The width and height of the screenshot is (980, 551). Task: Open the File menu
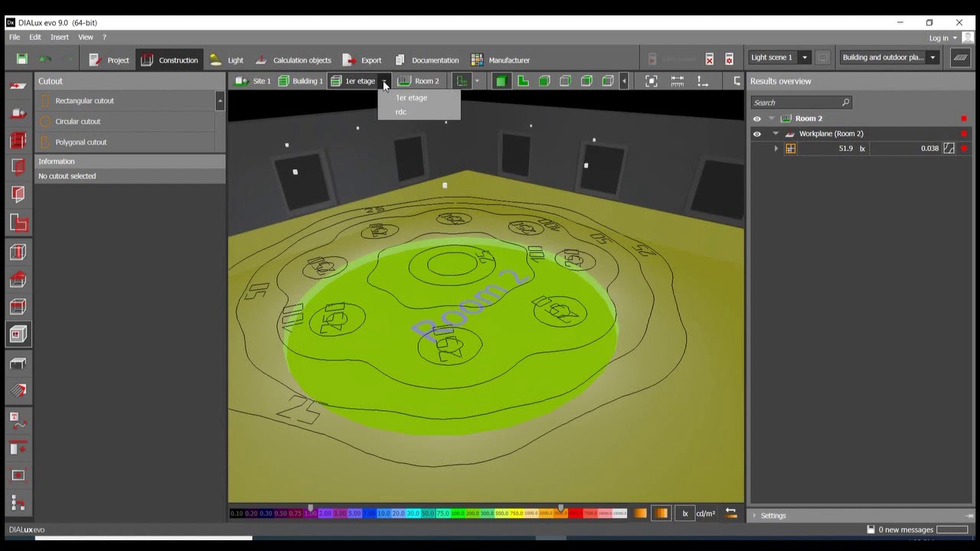15,37
